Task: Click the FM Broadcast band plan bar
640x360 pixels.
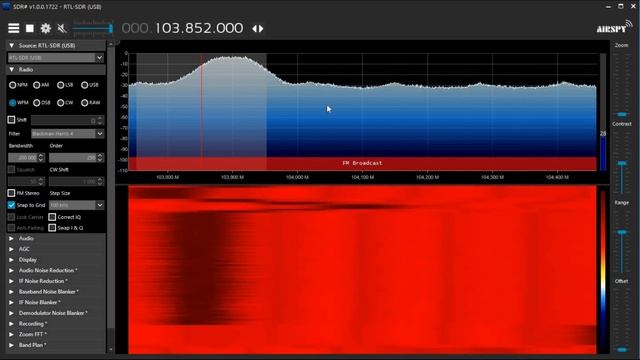Action: [362, 163]
